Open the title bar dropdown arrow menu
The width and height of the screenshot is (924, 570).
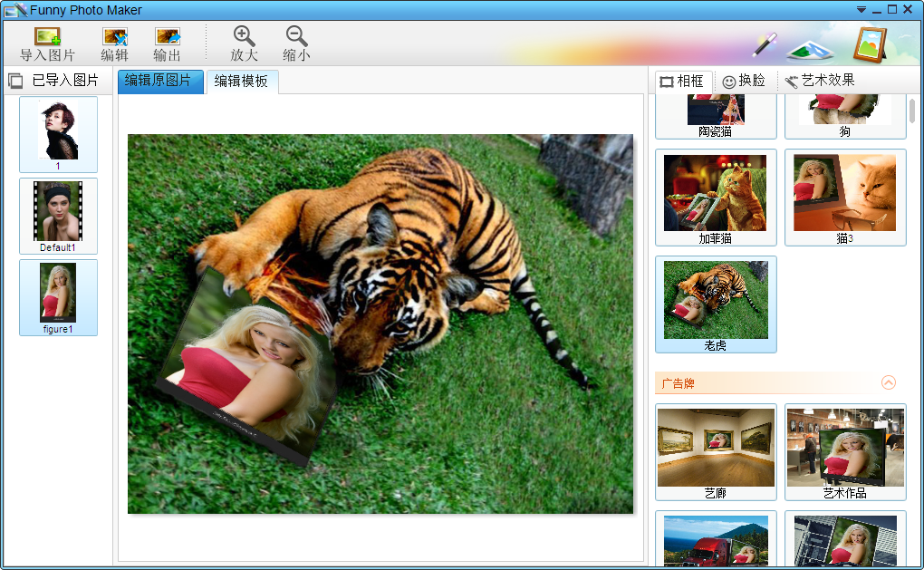pyautogui.click(x=861, y=10)
